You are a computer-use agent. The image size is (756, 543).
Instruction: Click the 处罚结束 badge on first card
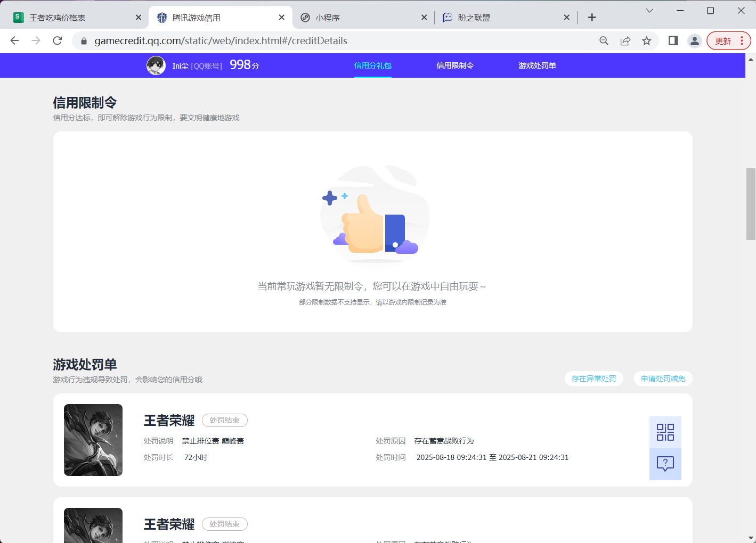(x=224, y=421)
